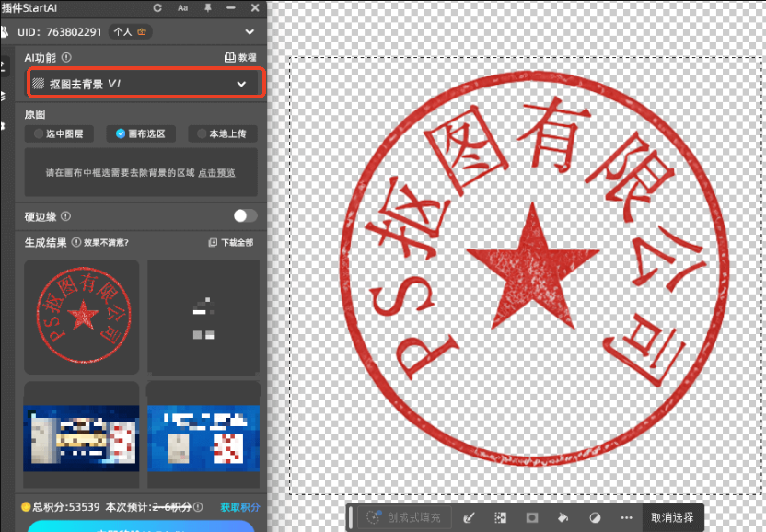Click the pin icon on the StartAI panel
Viewport: 766px width, 532px height.
click(x=210, y=7)
